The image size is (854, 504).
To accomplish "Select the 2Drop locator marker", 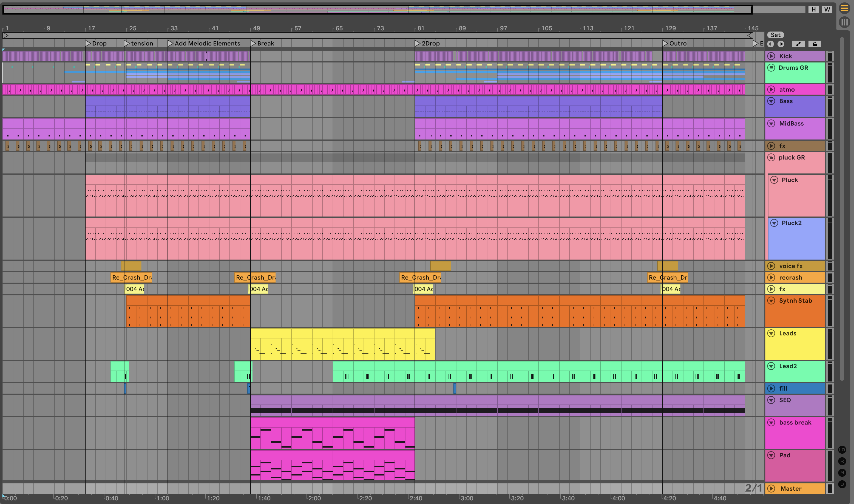I will click(417, 43).
